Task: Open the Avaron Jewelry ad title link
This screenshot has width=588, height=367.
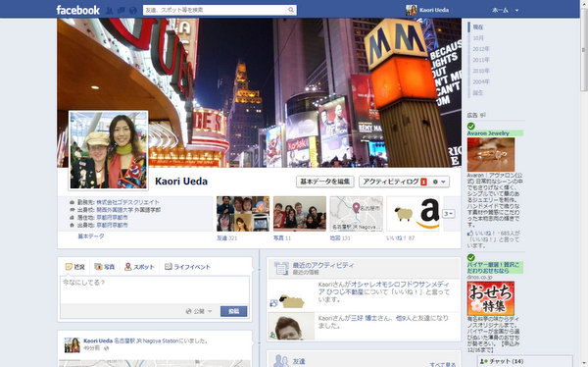Action: click(488, 133)
